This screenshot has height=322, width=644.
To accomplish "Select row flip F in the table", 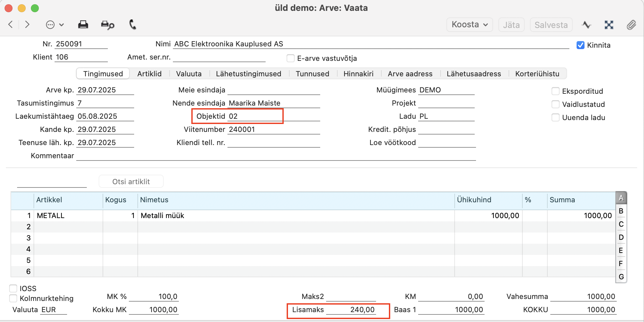I will click(621, 263).
